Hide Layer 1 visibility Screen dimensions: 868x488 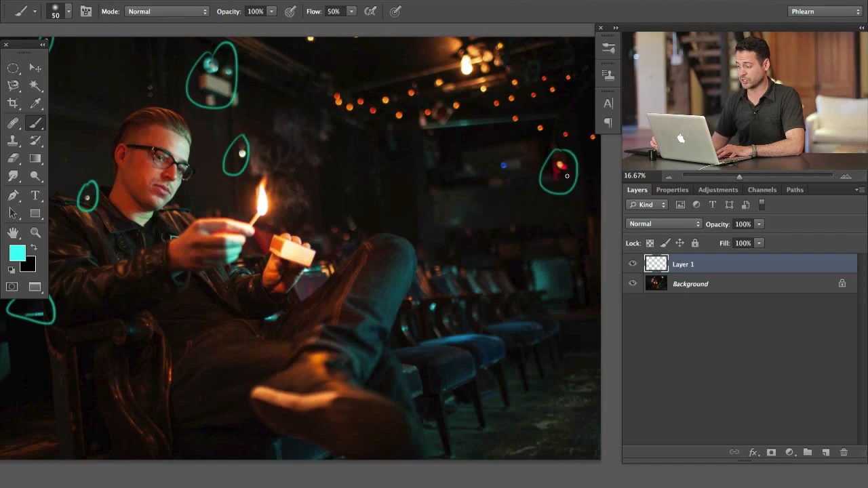click(x=633, y=264)
